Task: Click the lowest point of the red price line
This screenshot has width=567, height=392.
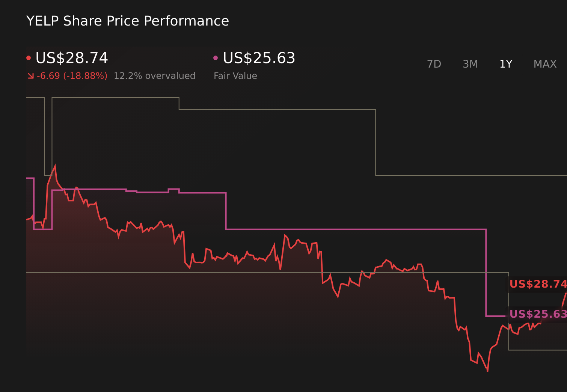Action: (x=487, y=371)
